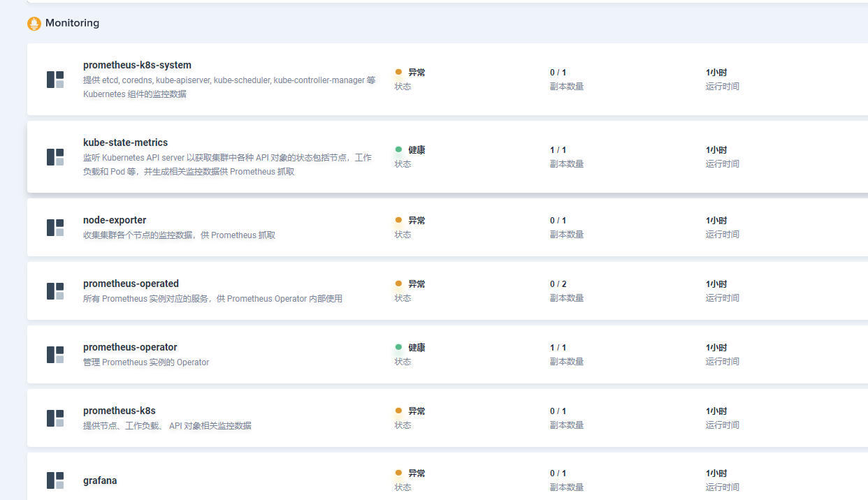The height and width of the screenshot is (500, 868).
Task: Click the orange status dot in prometheus-k8s row
Action: pyautogui.click(x=398, y=411)
